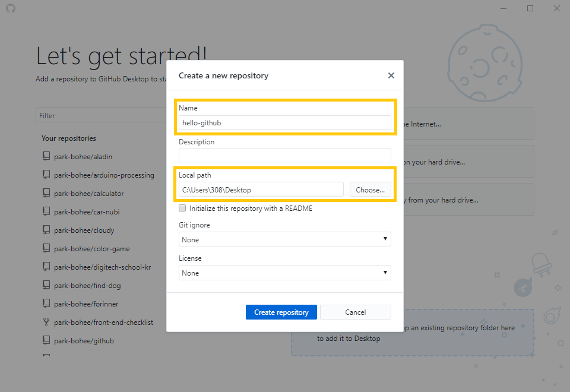Click the repo icon beside park-bohee/aladin
The width and height of the screenshot is (570, 392).
click(46, 156)
